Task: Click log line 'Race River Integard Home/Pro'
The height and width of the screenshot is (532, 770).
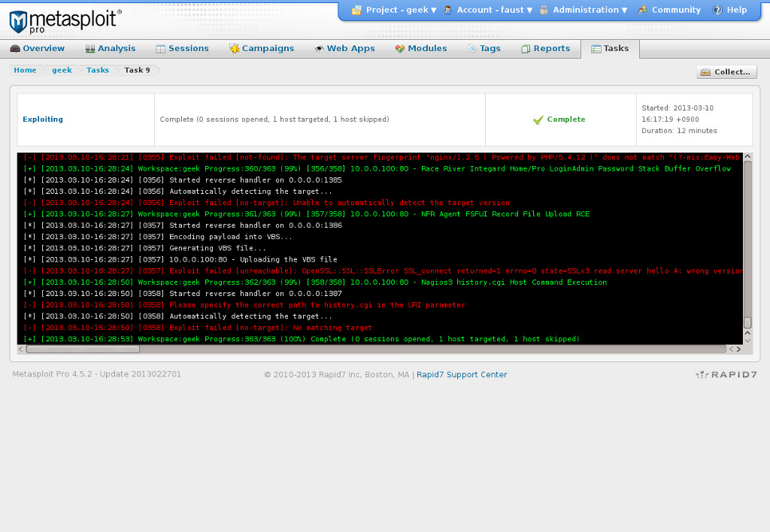Action: 377,169
